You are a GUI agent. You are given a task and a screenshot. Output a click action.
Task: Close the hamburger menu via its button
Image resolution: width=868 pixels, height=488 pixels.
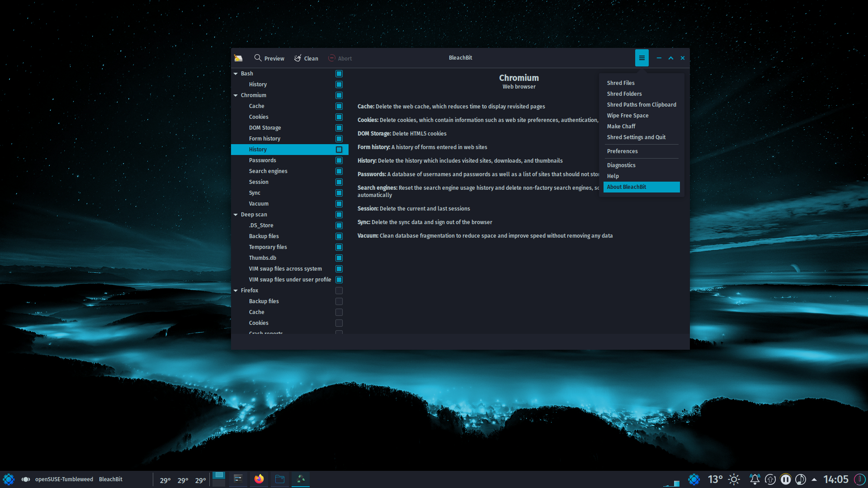(642, 58)
